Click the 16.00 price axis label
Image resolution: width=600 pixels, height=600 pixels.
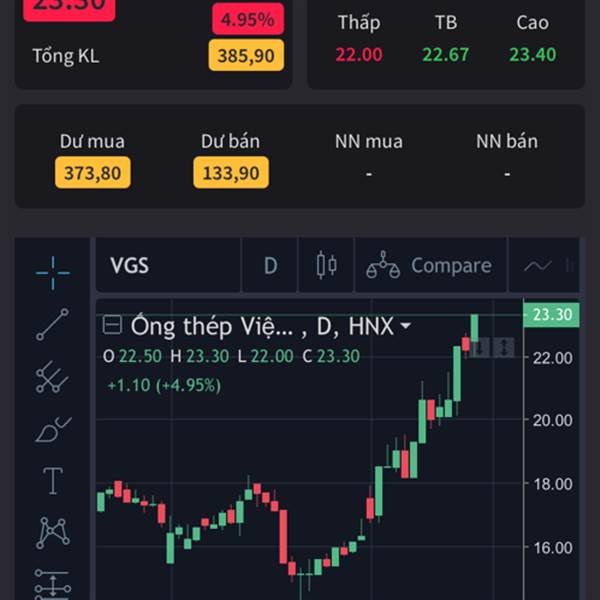pos(553,548)
